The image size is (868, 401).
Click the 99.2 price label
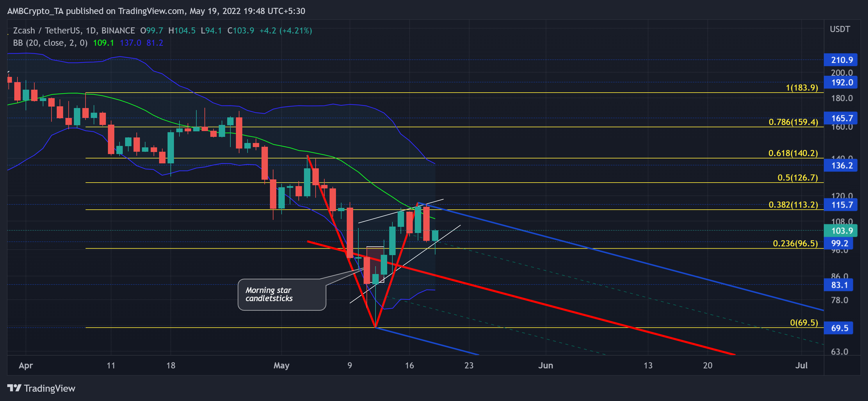(838, 243)
